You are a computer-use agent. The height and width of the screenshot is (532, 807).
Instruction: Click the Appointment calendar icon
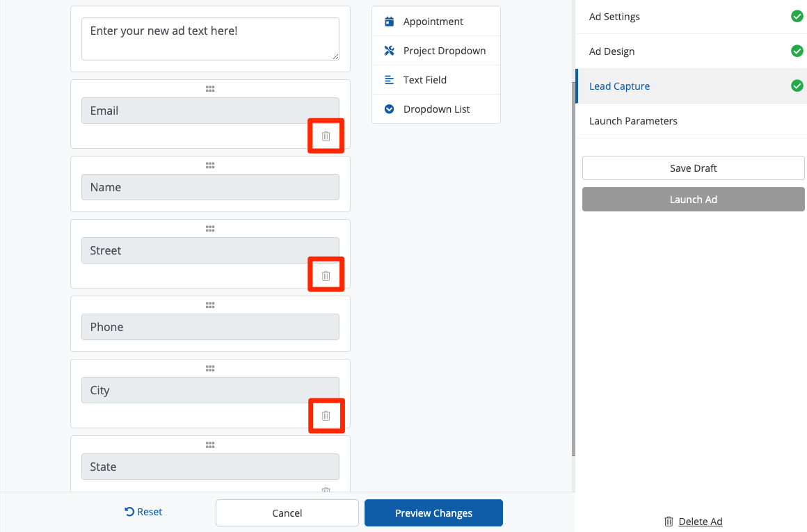pos(389,22)
